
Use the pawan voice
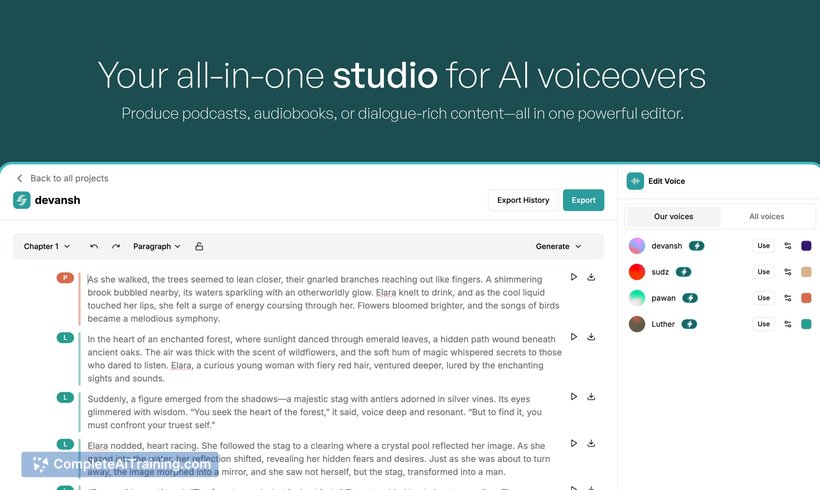coord(764,298)
